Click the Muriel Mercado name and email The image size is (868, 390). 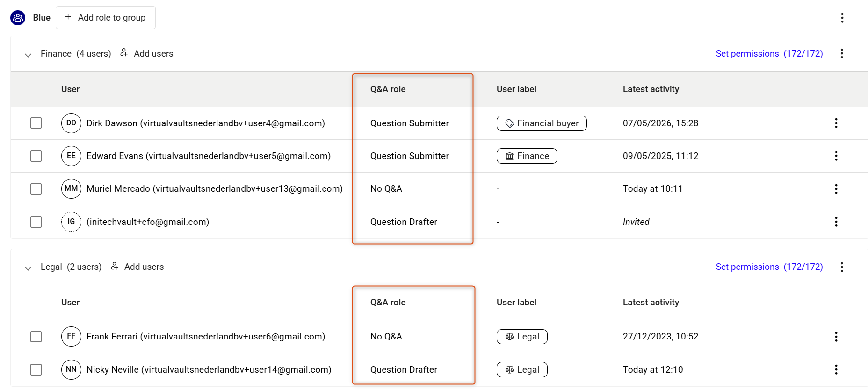[215, 188]
